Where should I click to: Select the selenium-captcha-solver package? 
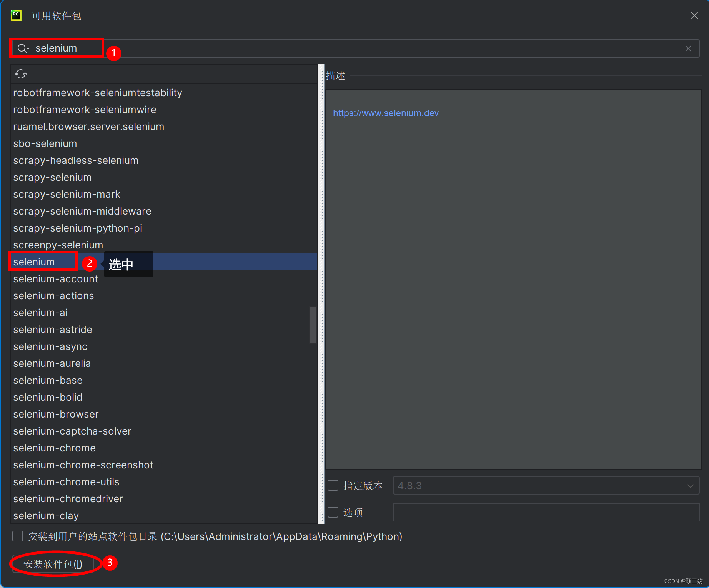tap(164, 431)
